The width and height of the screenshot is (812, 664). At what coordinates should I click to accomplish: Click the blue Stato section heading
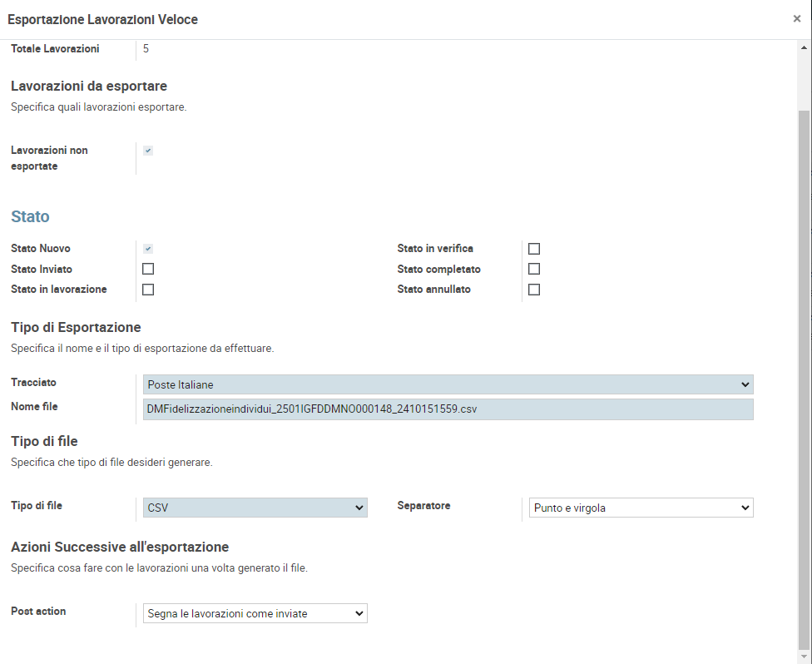[30, 217]
